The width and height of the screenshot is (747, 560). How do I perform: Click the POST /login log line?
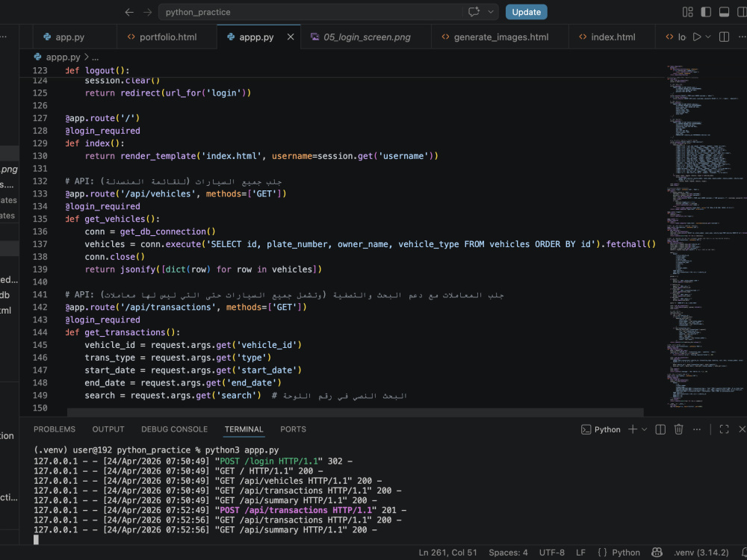(x=193, y=461)
